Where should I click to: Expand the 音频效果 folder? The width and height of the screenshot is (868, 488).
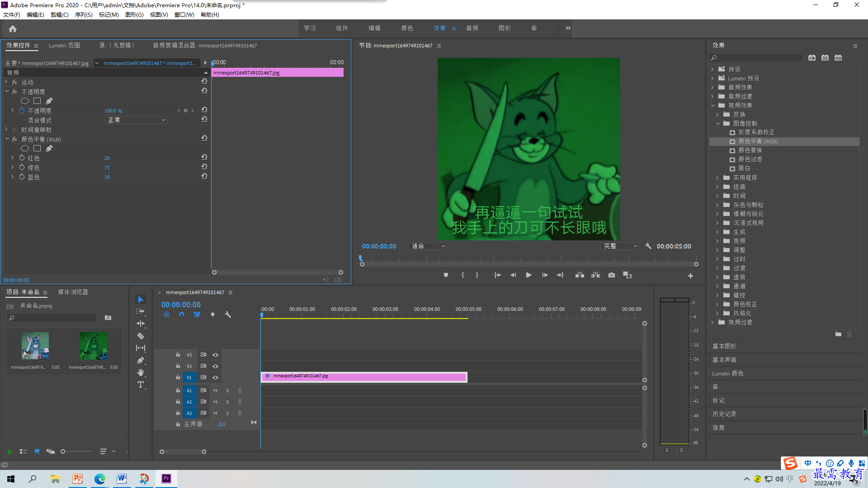(x=712, y=88)
